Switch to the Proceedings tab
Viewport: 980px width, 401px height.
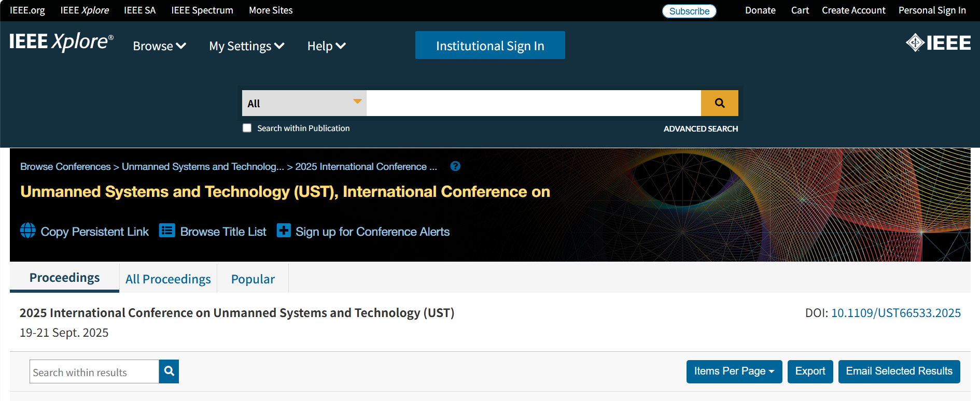(x=65, y=278)
